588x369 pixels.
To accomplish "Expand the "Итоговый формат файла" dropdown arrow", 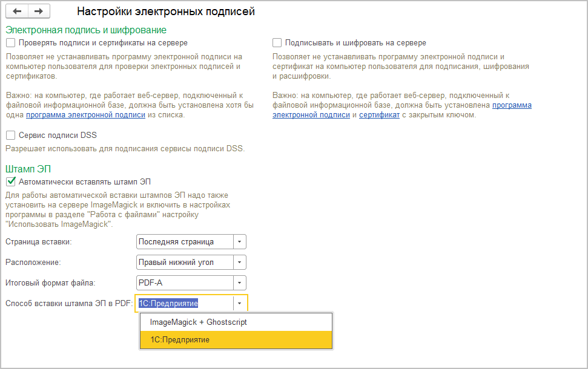I will click(240, 283).
